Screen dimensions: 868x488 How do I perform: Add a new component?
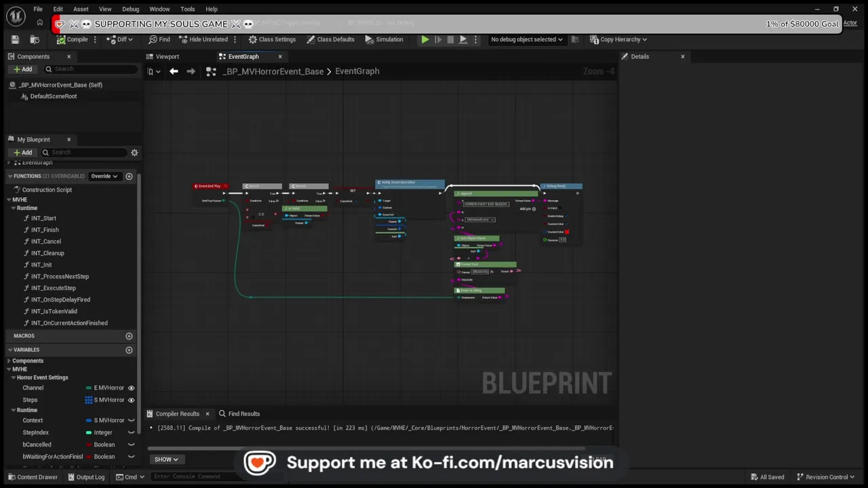pyautogui.click(x=22, y=69)
